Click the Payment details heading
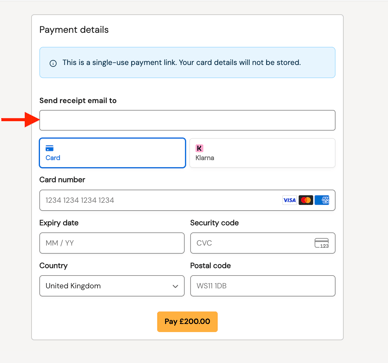This screenshot has height=363, width=388. point(74,30)
